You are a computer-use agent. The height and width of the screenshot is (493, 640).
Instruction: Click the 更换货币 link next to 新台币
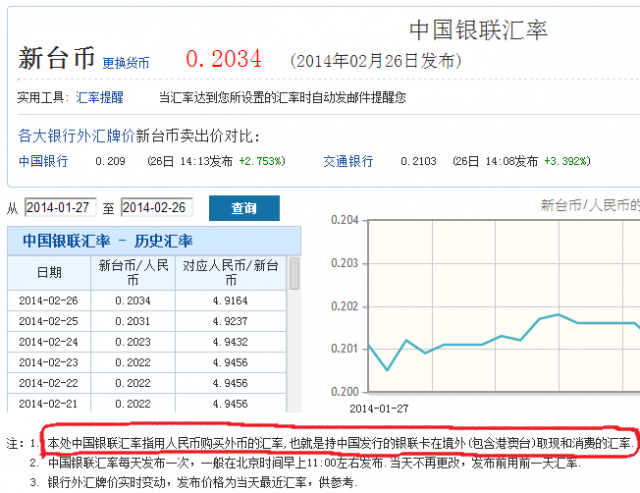coord(126,63)
